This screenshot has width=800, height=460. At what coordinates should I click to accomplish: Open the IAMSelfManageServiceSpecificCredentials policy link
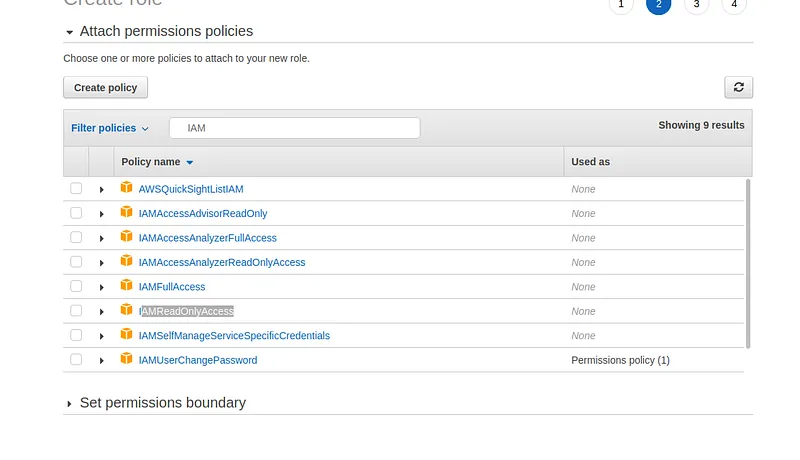coord(234,336)
